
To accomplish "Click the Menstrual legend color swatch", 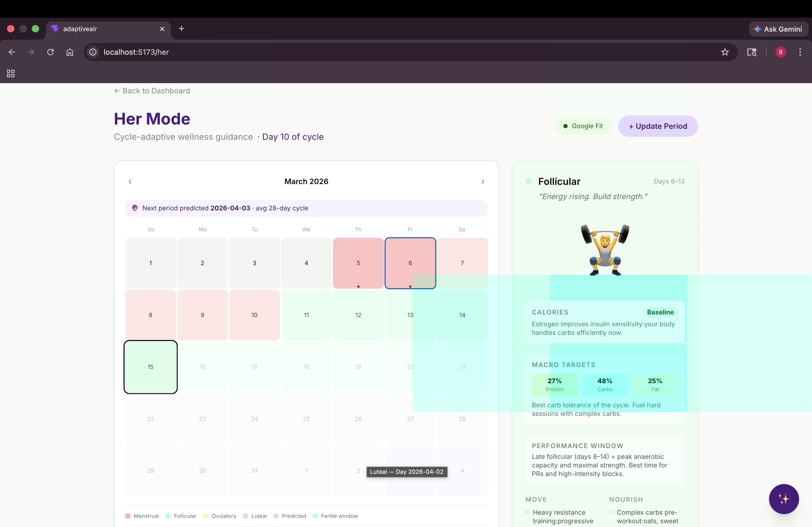I will pos(128,516).
